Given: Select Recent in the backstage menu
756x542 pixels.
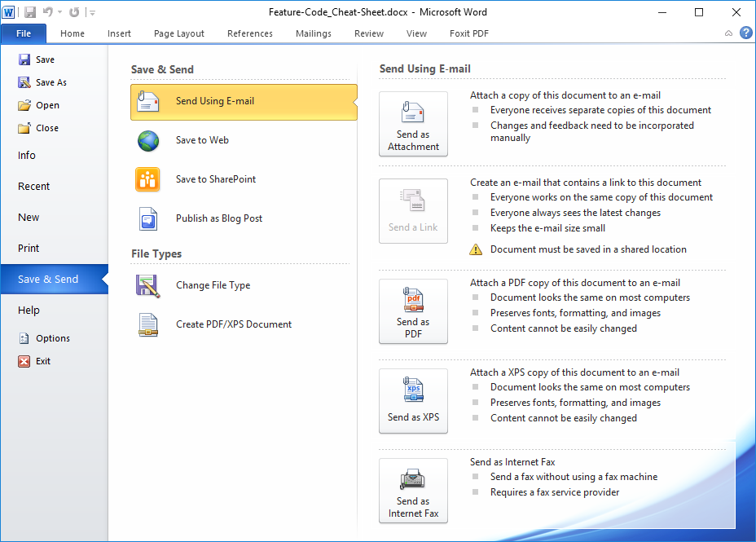Looking at the screenshot, I should coord(33,186).
